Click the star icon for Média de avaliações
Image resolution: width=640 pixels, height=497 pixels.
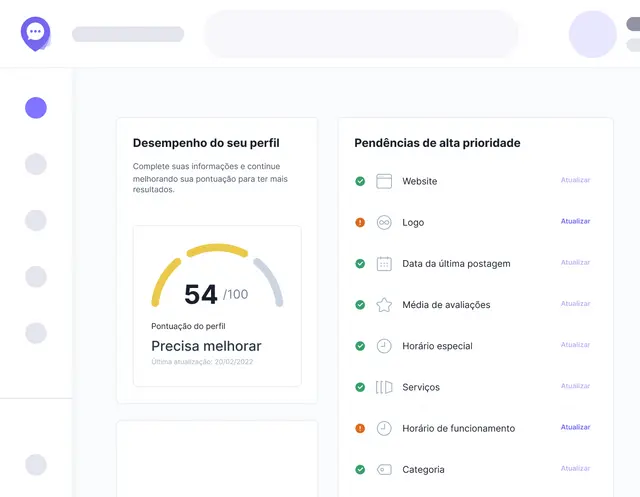point(384,305)
